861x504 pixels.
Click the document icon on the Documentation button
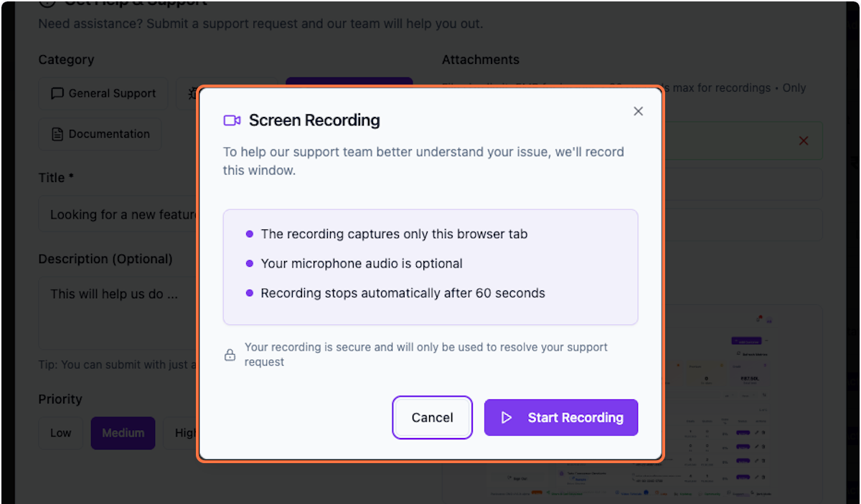pyautogui.click(x=57, y=134)
